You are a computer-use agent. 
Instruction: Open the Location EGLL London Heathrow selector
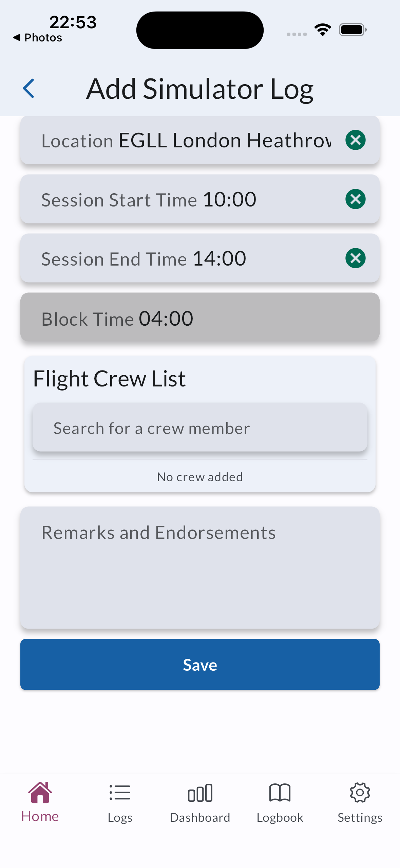pyautogui.click(x=183, y=140)
